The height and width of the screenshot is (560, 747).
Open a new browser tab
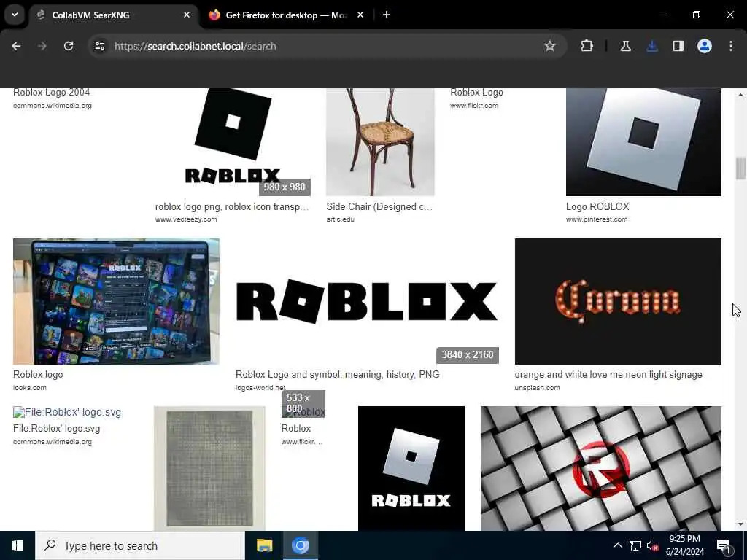click(x=387, y=15)
